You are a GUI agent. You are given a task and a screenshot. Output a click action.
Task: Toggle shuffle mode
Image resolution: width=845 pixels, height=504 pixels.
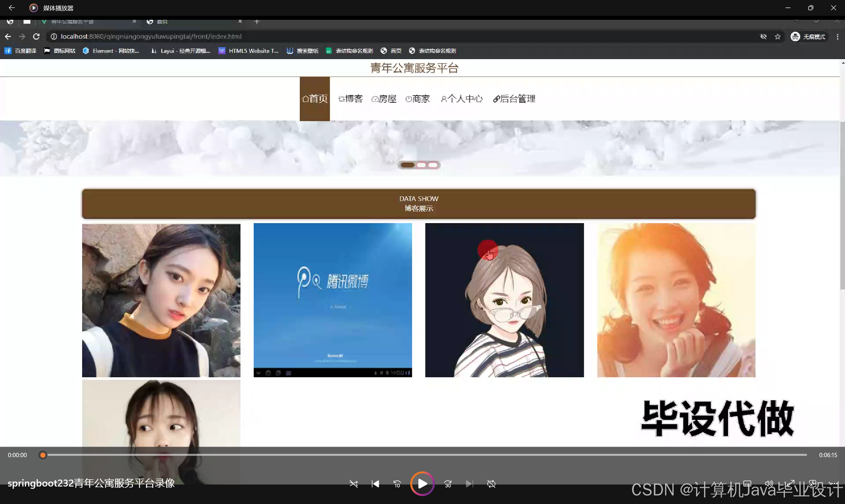point(353,484)
